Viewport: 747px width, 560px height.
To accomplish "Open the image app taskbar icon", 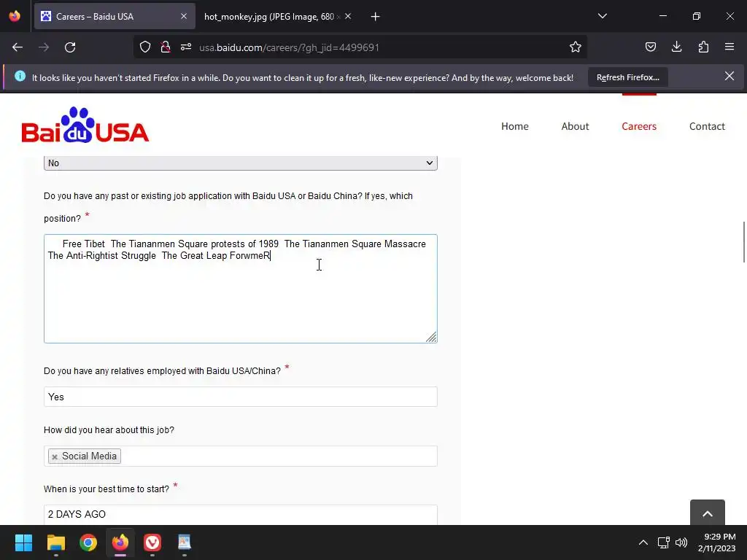I will tap(185, 542).
